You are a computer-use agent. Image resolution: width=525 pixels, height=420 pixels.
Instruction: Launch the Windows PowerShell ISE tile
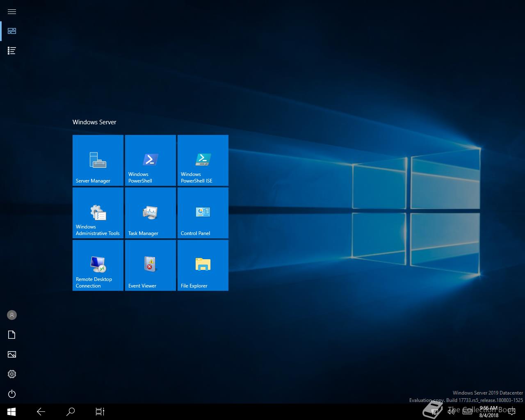point(203,160)
